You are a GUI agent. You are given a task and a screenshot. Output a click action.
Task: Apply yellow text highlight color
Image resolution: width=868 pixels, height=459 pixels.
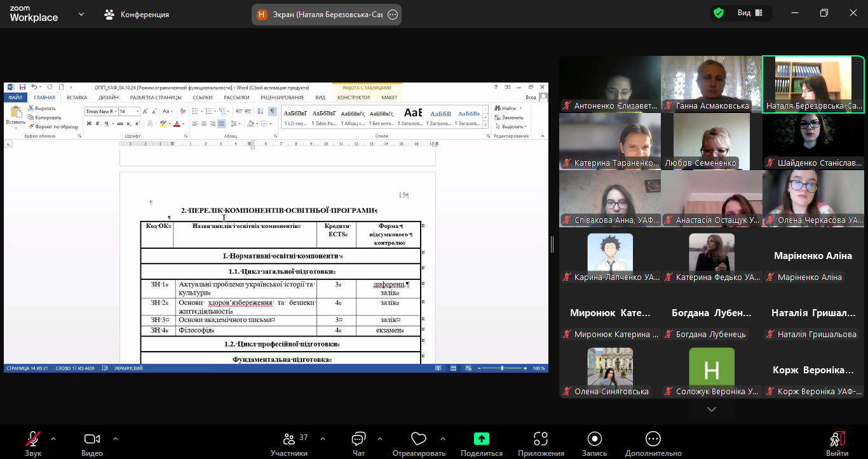coord(163,124)
